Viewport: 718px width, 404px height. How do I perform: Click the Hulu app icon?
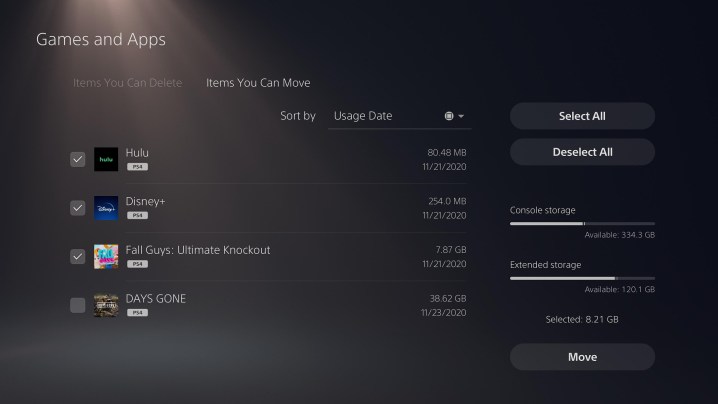click(106, 159)
